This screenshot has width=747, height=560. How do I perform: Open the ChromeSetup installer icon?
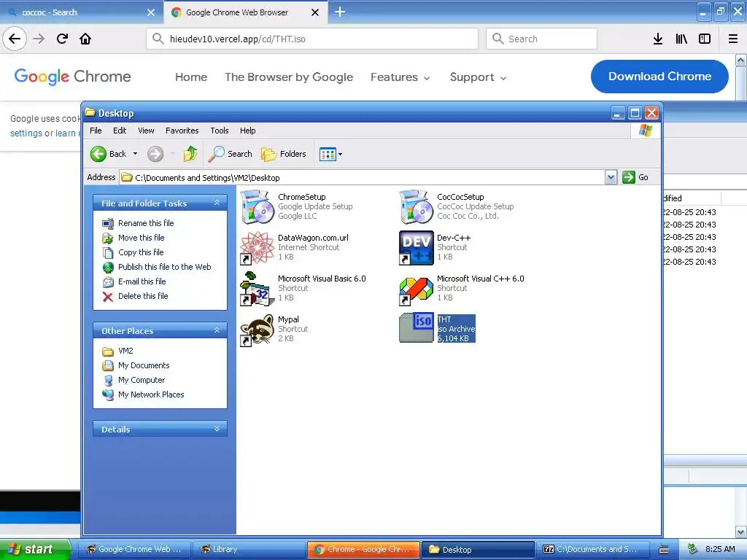pyautogui.click(x=258, y=206)
